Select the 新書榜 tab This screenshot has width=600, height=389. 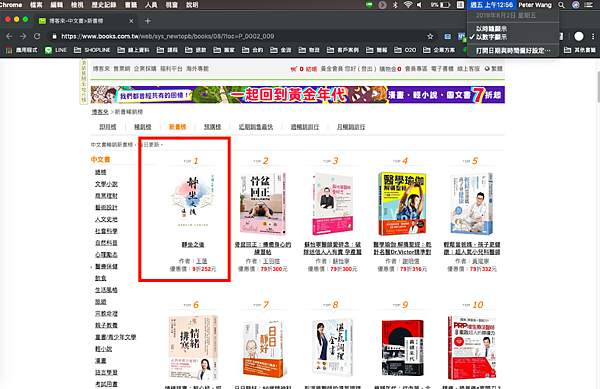[x=177, y=127]
